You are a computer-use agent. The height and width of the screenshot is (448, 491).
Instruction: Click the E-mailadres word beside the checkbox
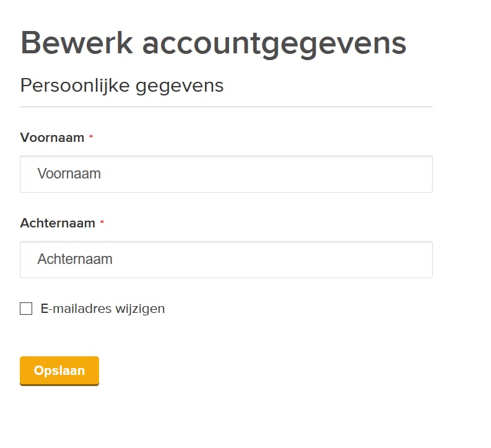76,309
